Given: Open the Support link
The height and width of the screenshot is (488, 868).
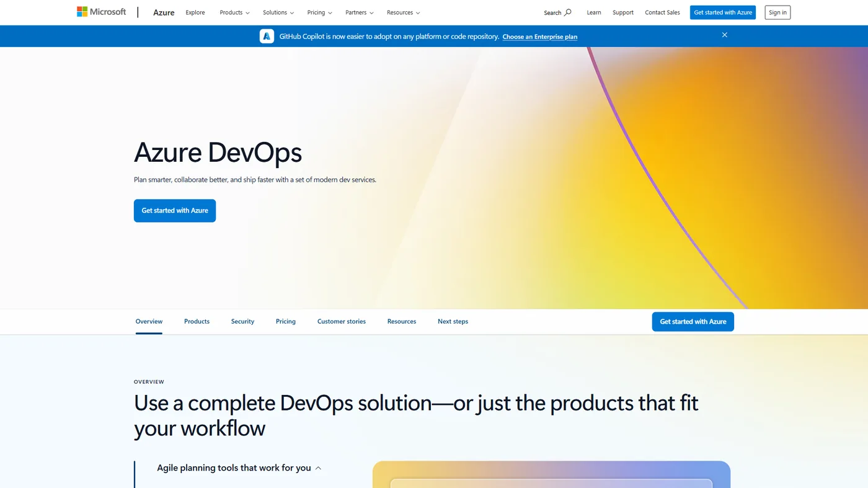Looking at the screenshot, I should click(623, 12).
